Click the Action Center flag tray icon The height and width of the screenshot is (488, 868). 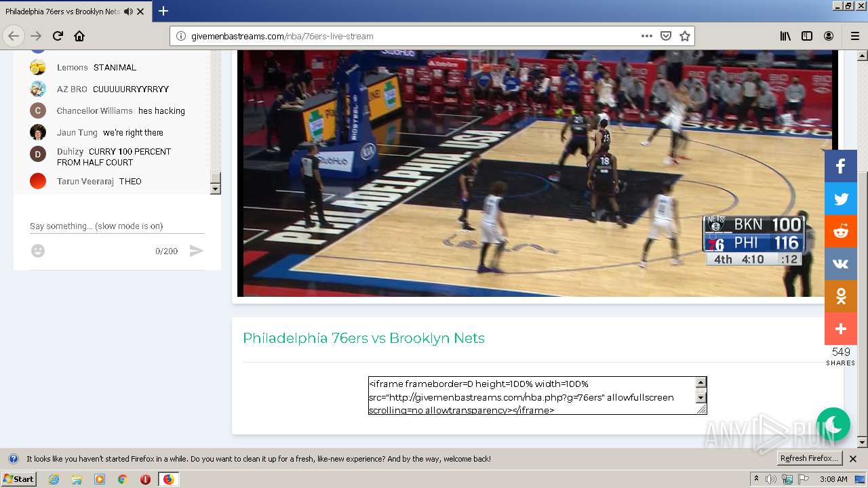pyautogui.click(x=804, y=479)
